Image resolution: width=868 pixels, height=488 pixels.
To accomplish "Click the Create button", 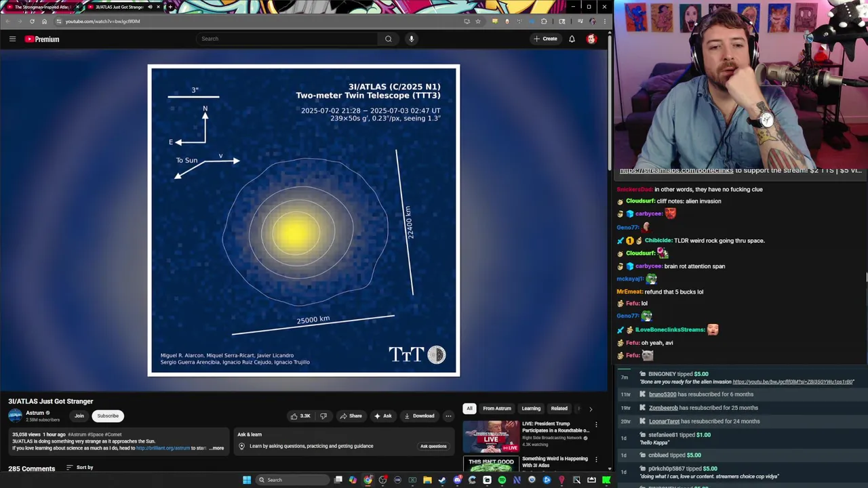I will [x=545, y=39].
